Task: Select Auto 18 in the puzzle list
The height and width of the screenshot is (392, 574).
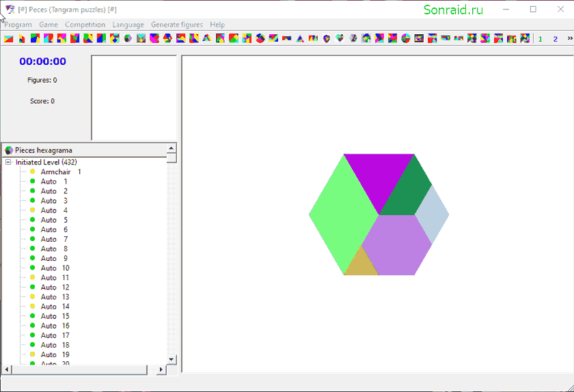Action: pos(55,345)
